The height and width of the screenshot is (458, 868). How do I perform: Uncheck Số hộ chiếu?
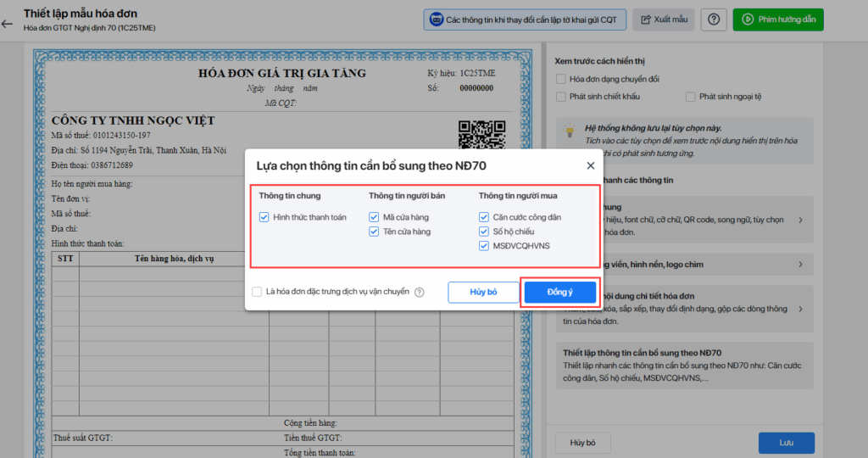pyautogui.click(x=484, y=232)
